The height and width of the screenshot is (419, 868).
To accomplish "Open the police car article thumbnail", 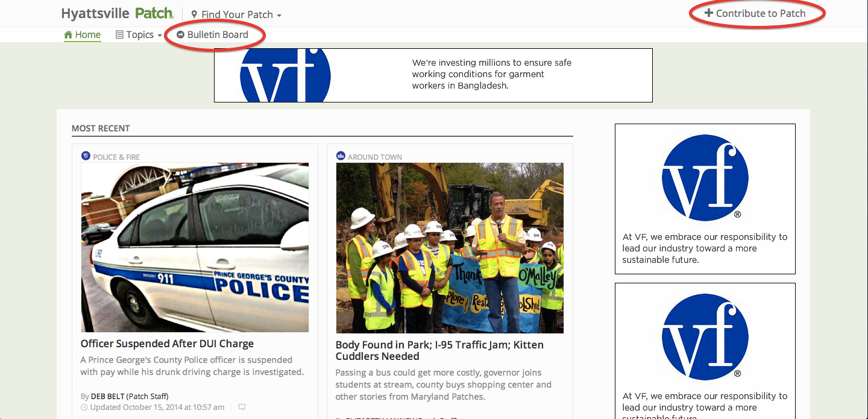I will (x=195, y=247).
